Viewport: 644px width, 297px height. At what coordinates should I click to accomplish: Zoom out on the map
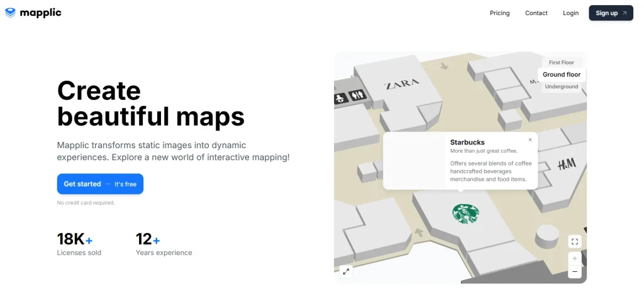(x=575, y=271)
